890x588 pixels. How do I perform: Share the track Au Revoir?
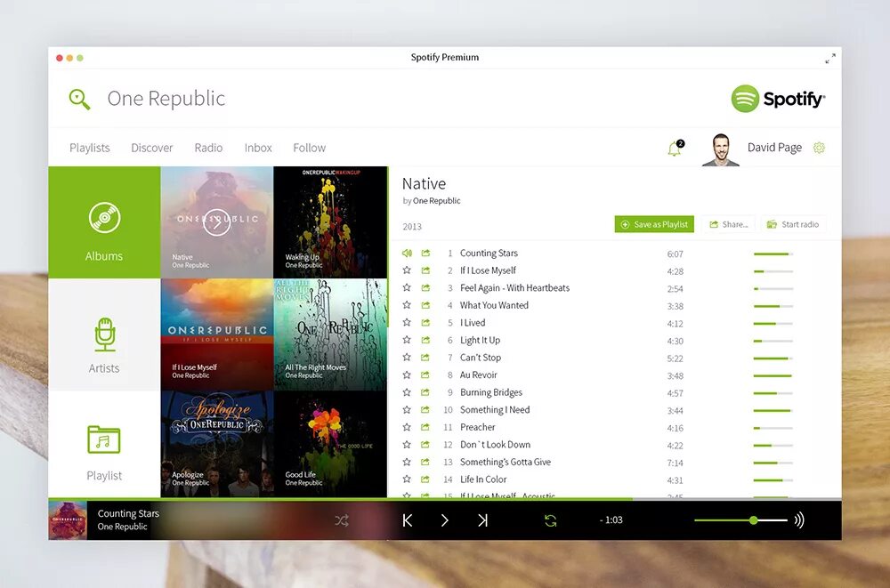coord(425,375)
